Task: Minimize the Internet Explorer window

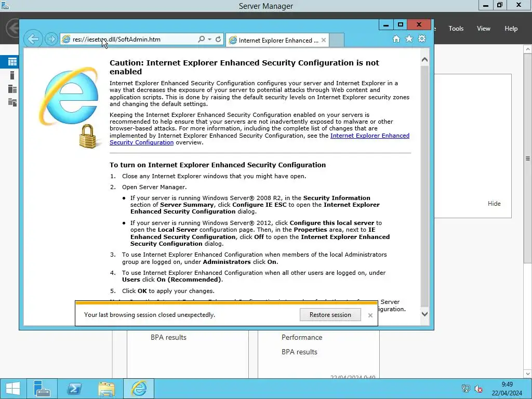Action: pyautogui.click(x=386, y=25)
